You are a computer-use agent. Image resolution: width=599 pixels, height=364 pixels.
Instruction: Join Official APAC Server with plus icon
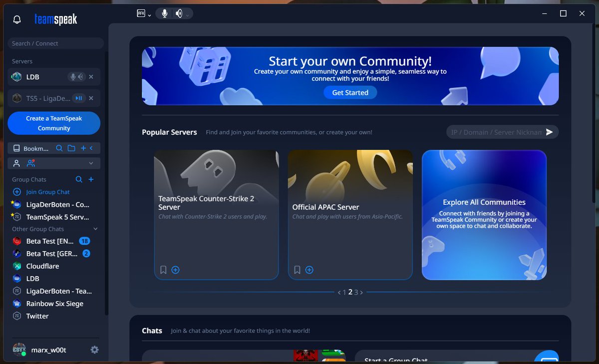(309, 270)
